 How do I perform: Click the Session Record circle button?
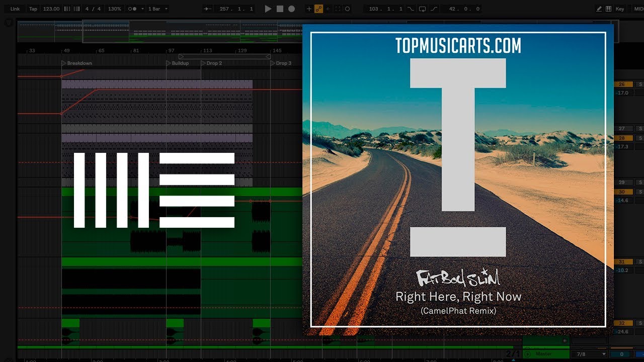(347, 9)
